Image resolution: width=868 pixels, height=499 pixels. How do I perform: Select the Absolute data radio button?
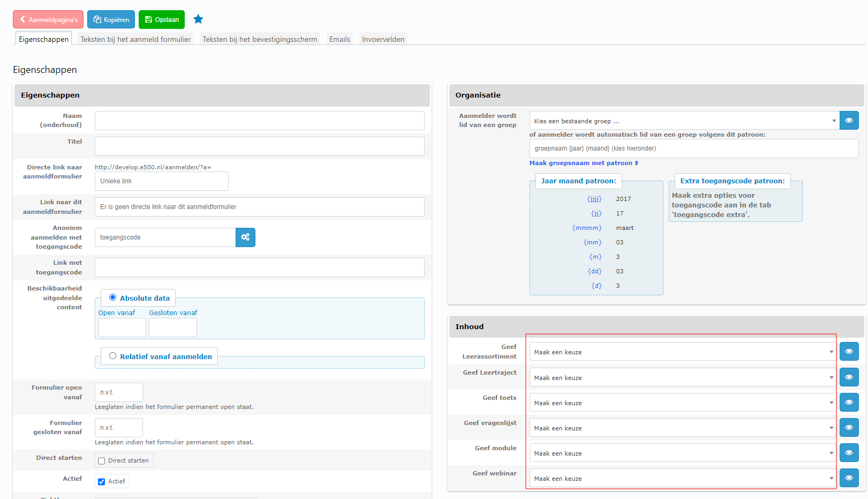(x=112, y=297)
